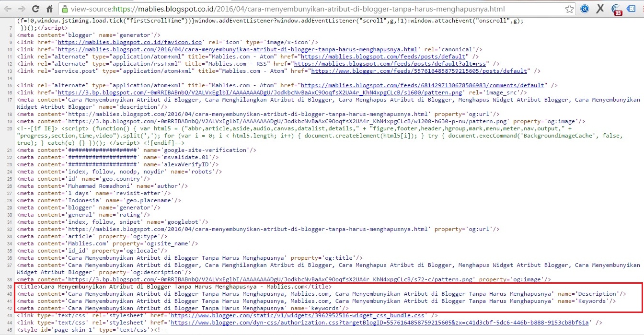
Task: Reload the page with the refresh icon
Action: (x=36, y=9)
